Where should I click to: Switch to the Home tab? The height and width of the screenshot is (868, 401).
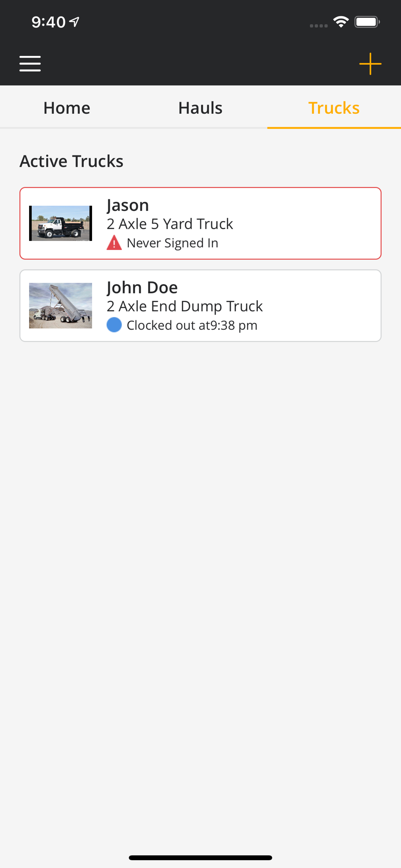pyautogui.click(x=67, y=108)
